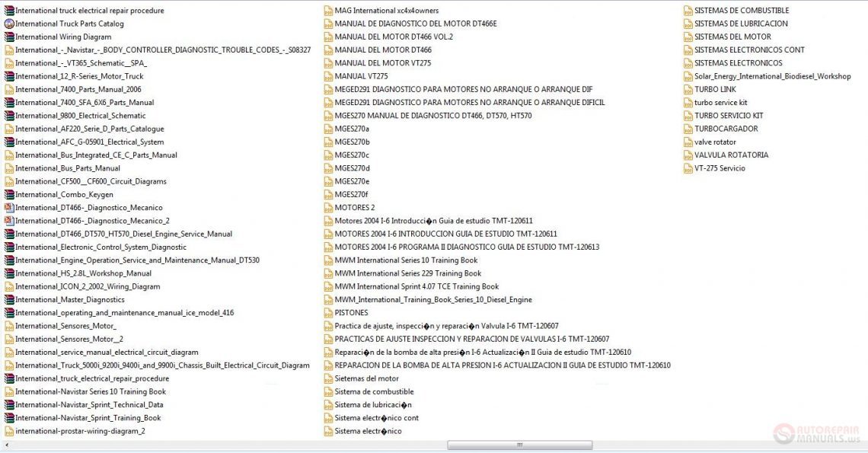Click the VT-275 Servicio file icon
The height and width of the screenshot is (453, 868).
pyautogui.click(x=690, y=168)
